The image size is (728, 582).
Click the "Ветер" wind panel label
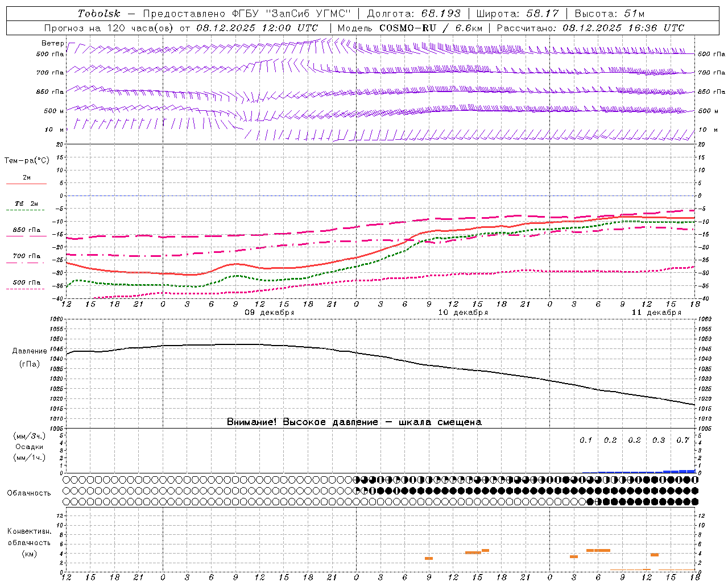coord(53,43)
